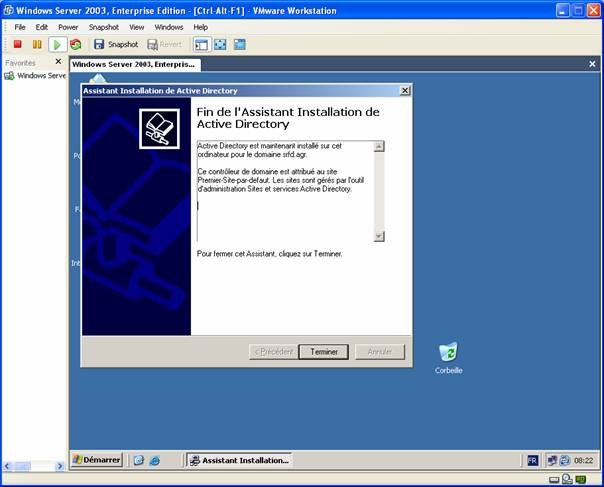Viewport: 604px width, 487px height.
Task: Click the network adapter status icon
Action: point(581,479)
